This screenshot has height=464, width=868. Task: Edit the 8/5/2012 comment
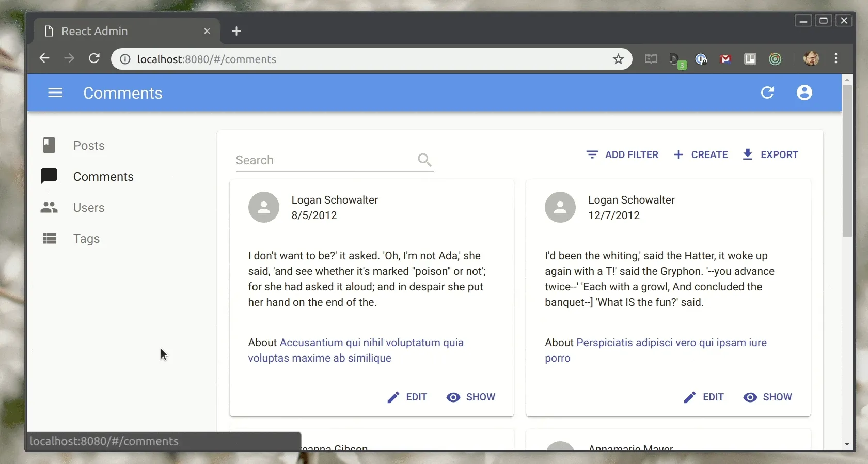click(x=408, y=397)
